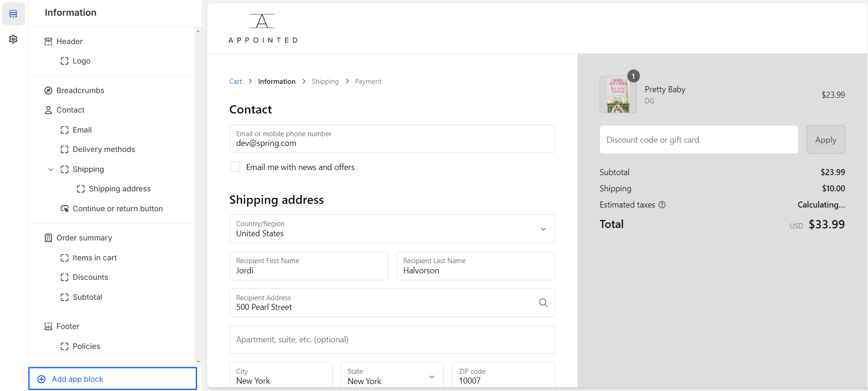The width and height of the screenshot is (868, 391).
Task: Click the Discount code or gift card field
Action: (699, 139)
